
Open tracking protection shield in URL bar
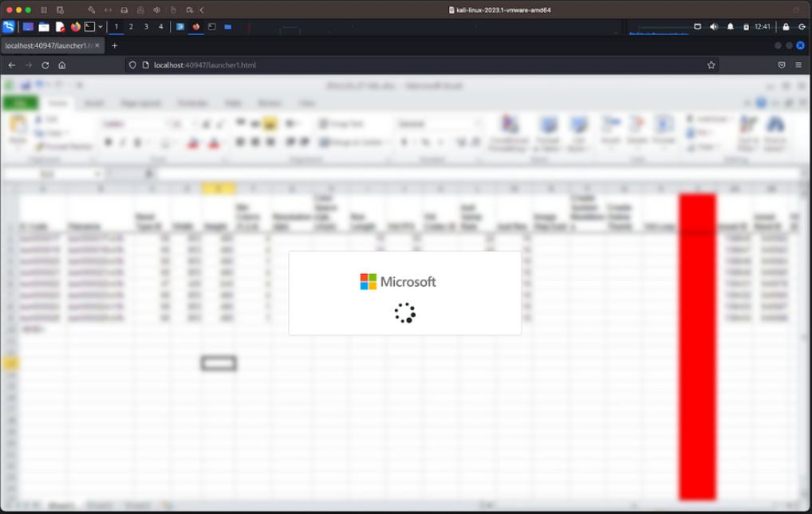point(132,65)
